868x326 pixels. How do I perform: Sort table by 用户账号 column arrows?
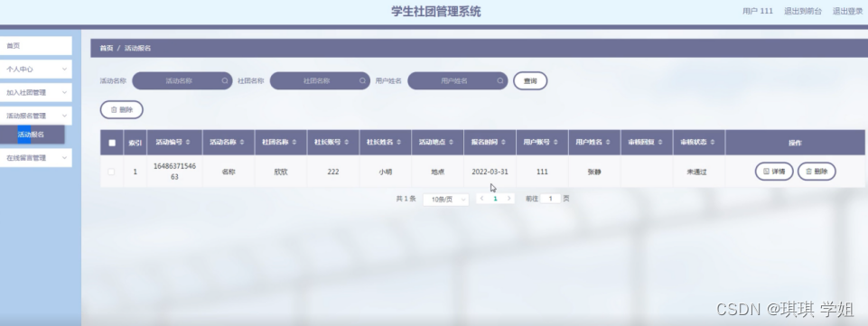[x=555, y=143]
